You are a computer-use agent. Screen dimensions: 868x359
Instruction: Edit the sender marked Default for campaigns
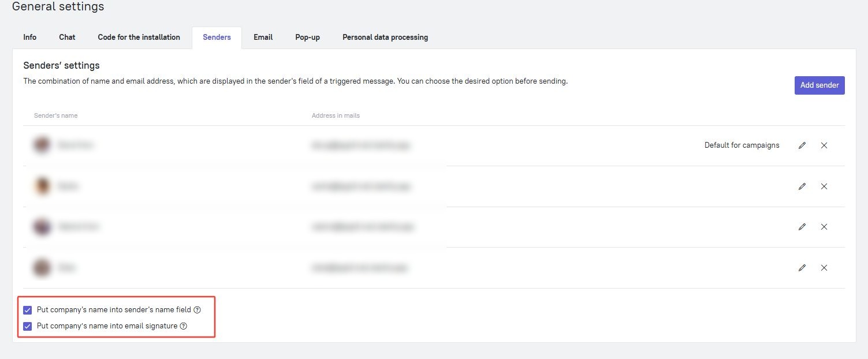[802, 145]
